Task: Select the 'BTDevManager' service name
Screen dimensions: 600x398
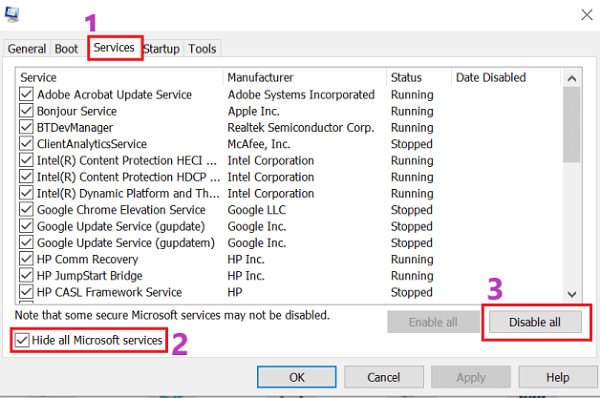Action: pos(75,127)
